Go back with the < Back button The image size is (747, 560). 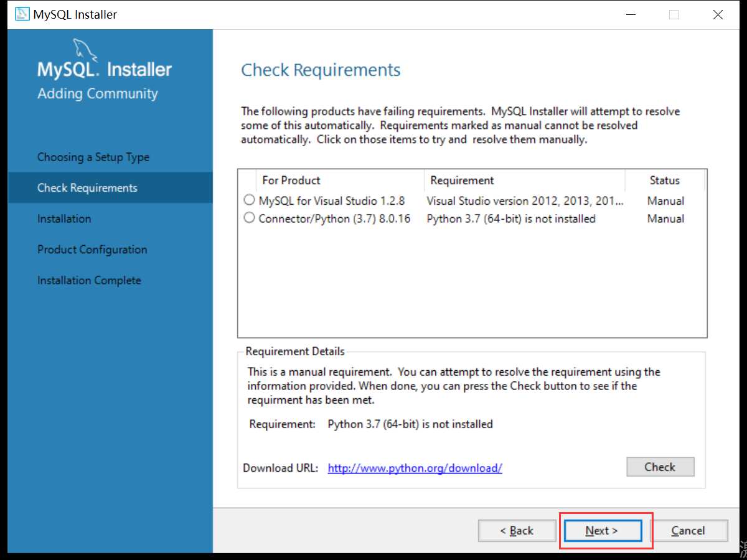point(517,531)
